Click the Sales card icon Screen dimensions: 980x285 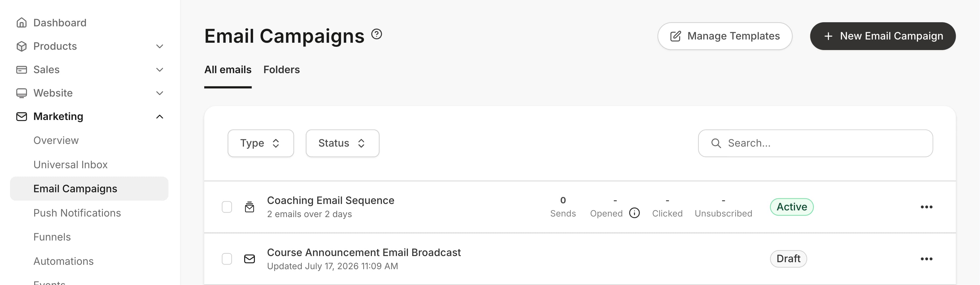click(22, 70)
